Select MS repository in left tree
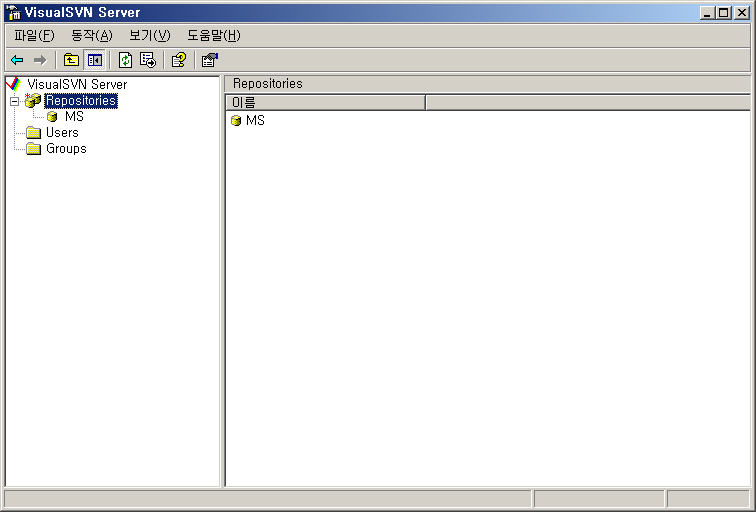756x512 pixels. tap(74, 117)
